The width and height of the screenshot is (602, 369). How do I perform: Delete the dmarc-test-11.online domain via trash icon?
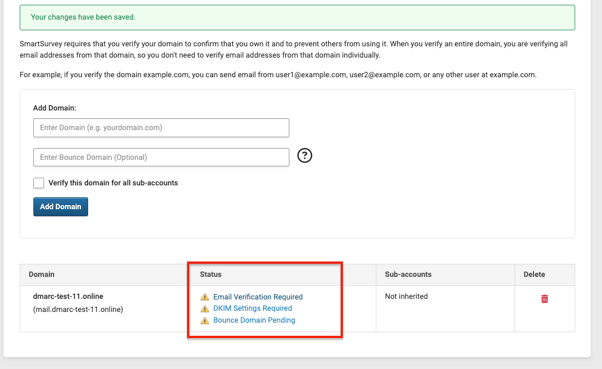(x=544, y=299)
